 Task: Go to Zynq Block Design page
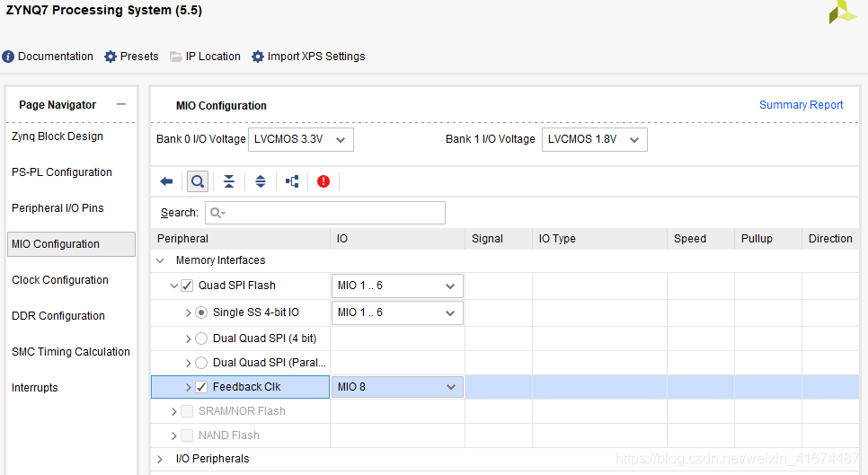57,136
